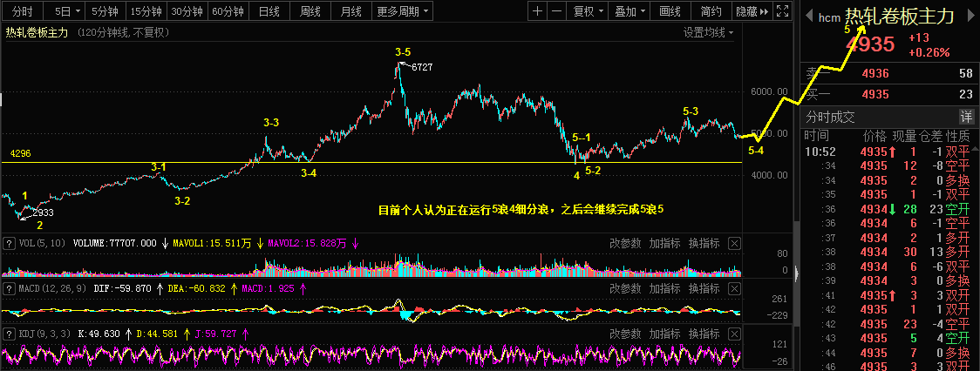This screenshot has width=980, height=371.
Task: Click 改参数 for KDJ indicator
Action: click(626, 334)
